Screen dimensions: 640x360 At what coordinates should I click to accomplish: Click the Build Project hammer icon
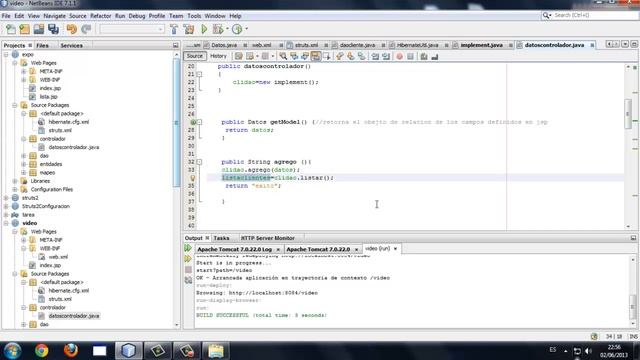(x=174, y=29)
